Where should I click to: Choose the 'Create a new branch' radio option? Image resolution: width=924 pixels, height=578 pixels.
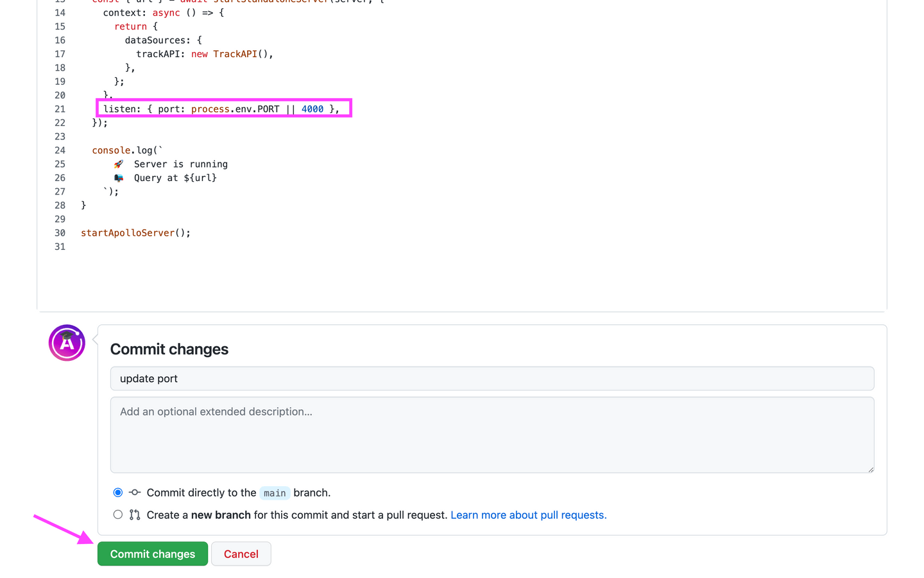[x=118, y=515]
